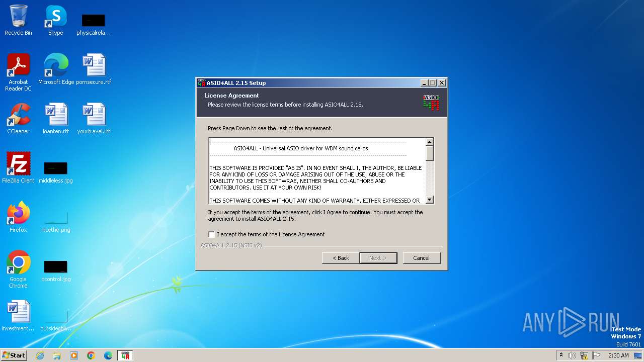Open the Start menu
644x362 pixels.
point(14,355)
